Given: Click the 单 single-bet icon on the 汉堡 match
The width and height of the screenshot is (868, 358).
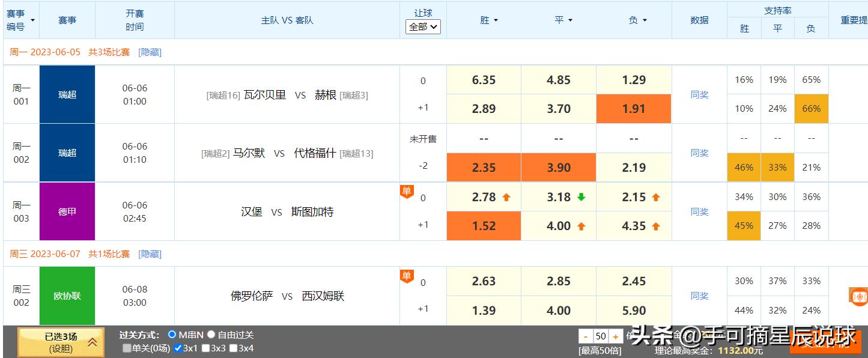Looking at the screenshot, I should 407,191.
